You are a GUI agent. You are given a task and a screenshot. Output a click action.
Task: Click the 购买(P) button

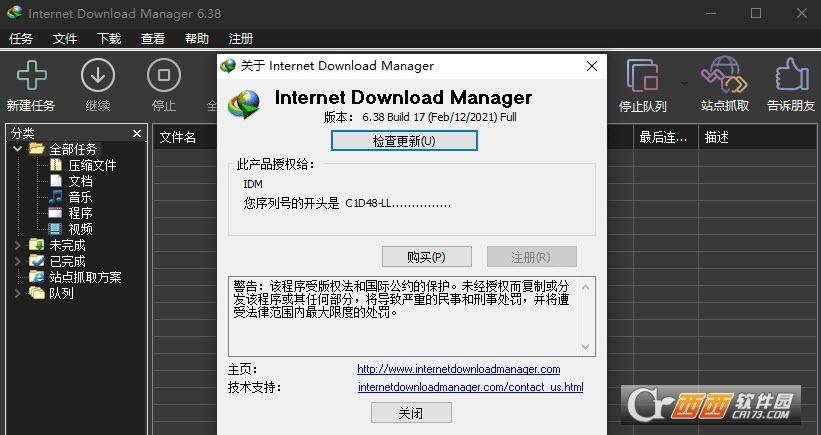coord(427,257)
